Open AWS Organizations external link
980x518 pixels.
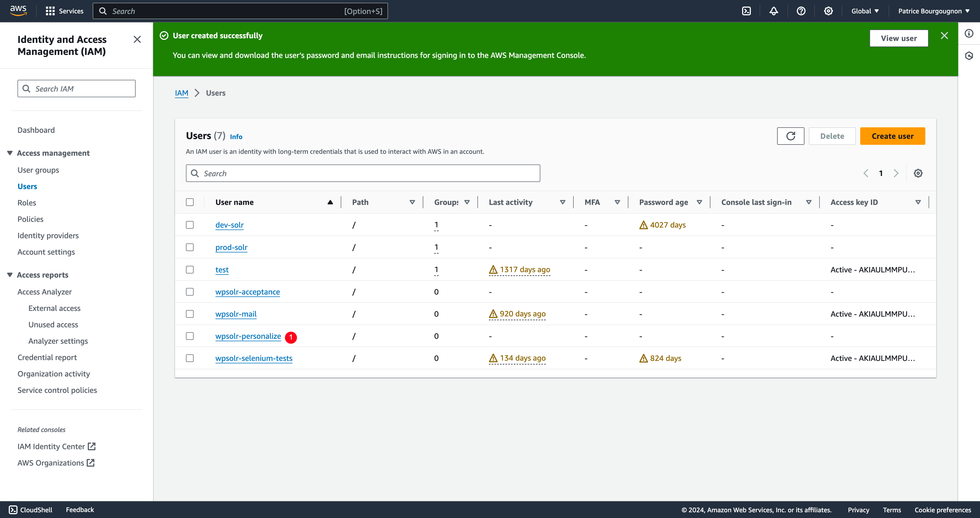tap(56, 463)
